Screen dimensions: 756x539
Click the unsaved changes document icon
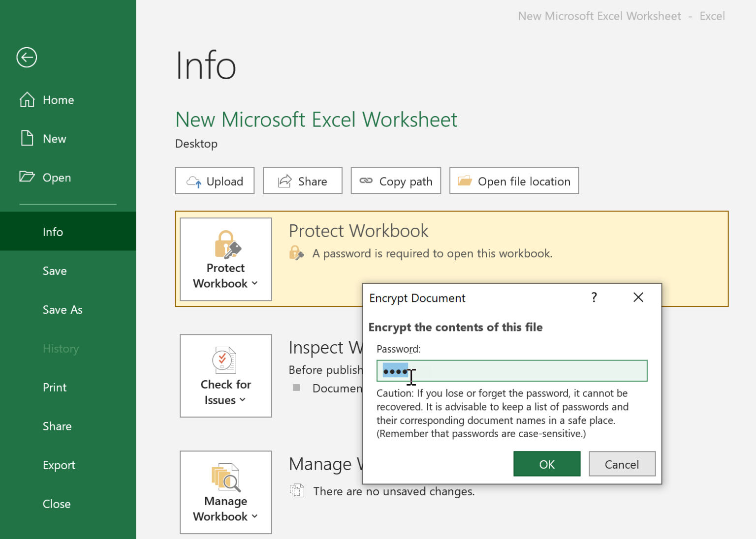pos(297,490)
